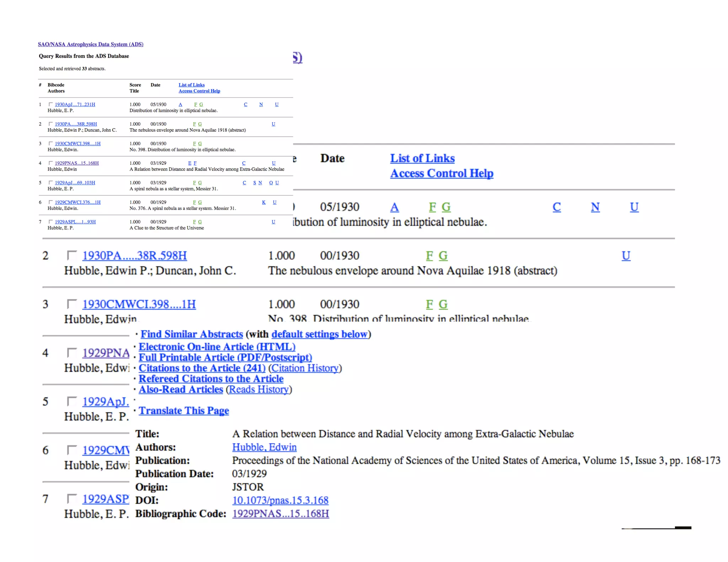Screen dimensions: 728x562
Task: Tick the enlarged checkbox for 1930CMWCI.398....1H
Action: point(72,304)
